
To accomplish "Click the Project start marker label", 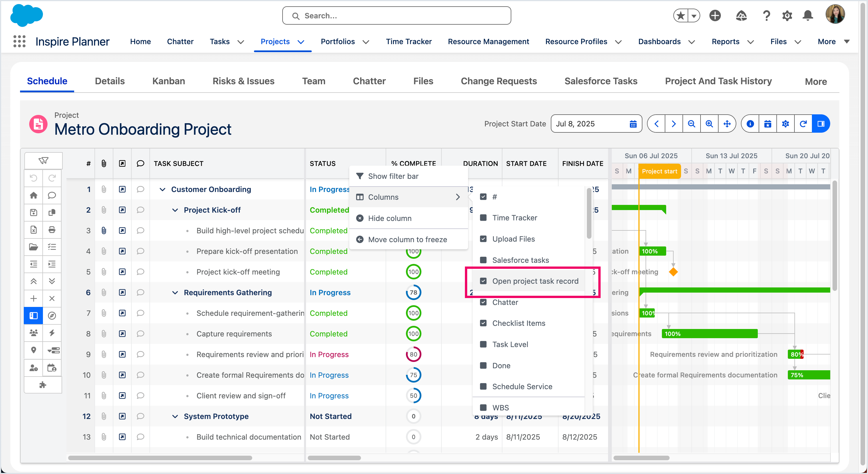I will (659, 171).
